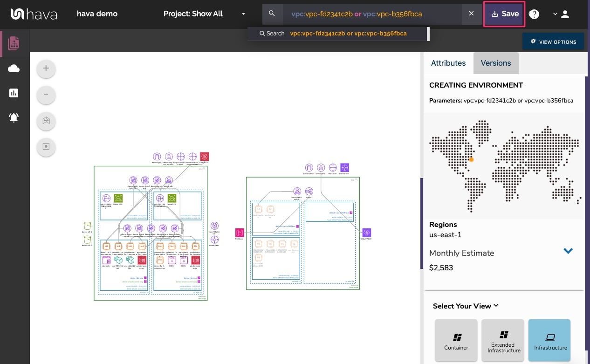This screenshot has width=590, height=364.
Task: Save the current VPC search
Action: [504, 14]
